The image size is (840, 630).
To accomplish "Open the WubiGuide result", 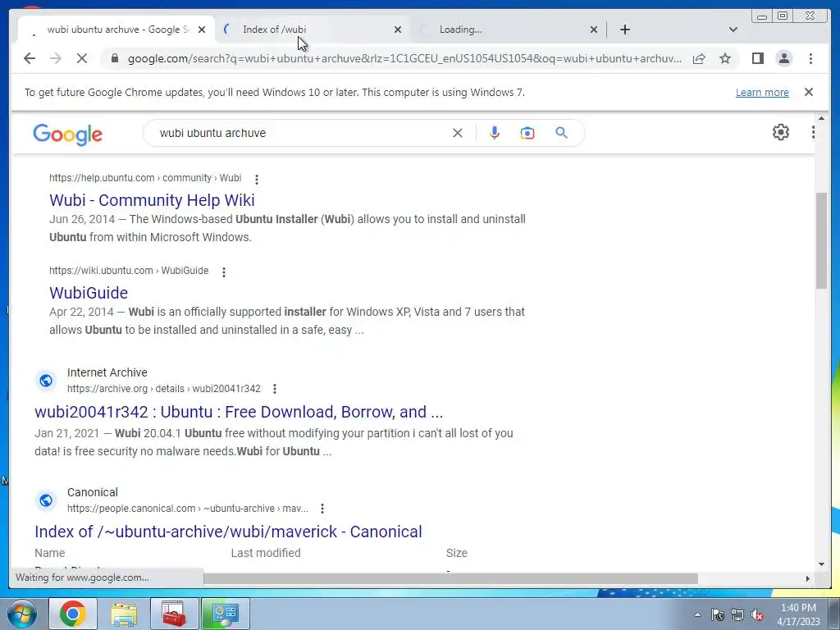I will 89,293.
